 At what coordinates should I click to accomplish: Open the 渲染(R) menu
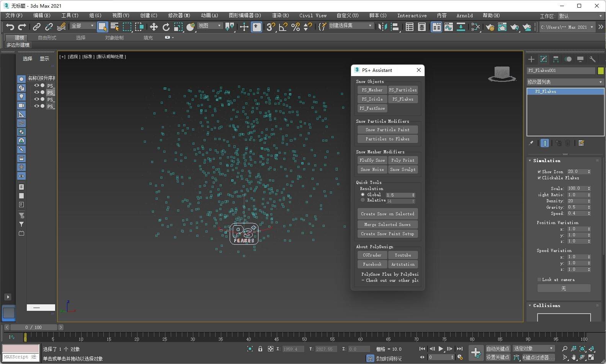[280, 16]
